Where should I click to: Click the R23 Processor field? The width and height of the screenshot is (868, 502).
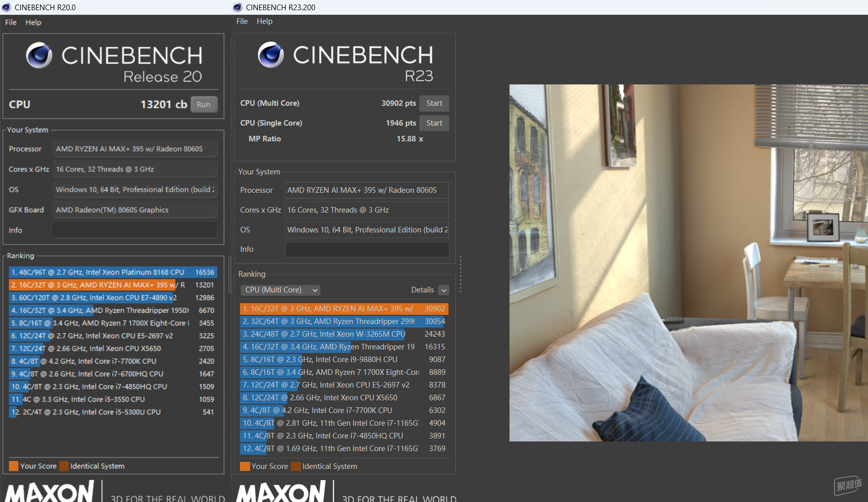[x=367, y=190]
